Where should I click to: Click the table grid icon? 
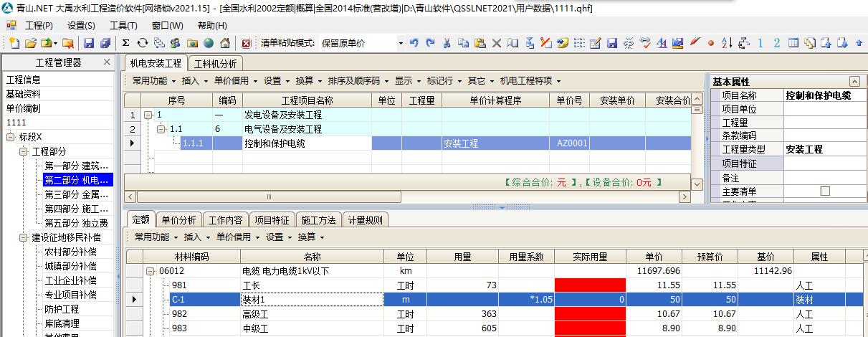coord(793,43)
